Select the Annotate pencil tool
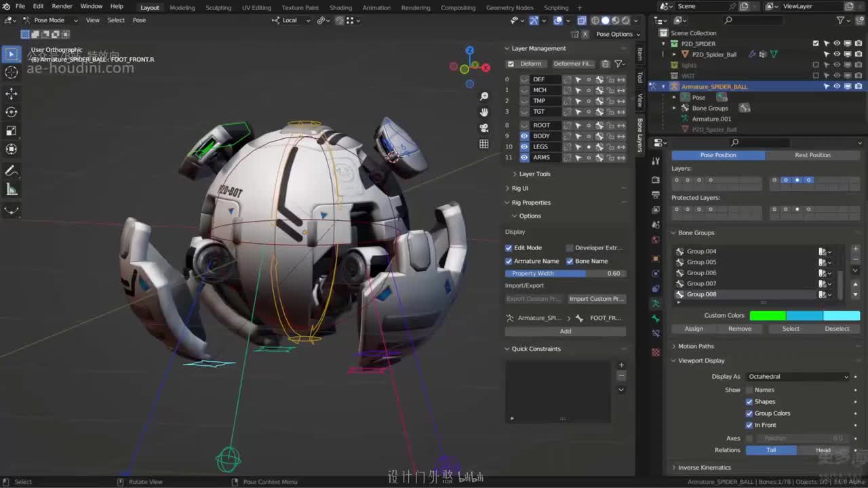 [x=12, y=171]
